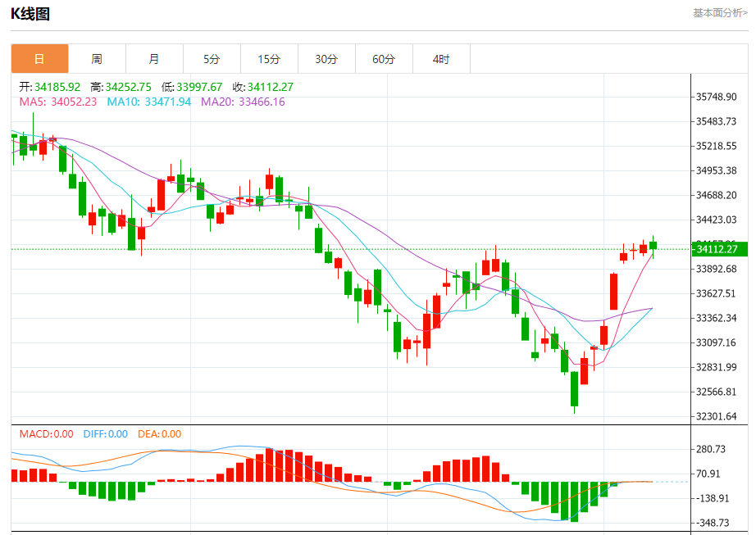
Task: Click the low price 33997.67
Action: (x=199, y=87)
